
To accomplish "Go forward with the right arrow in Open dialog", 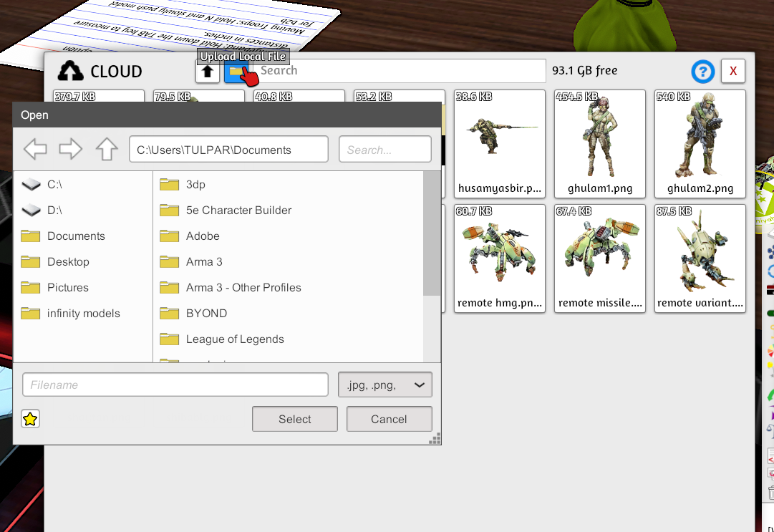I will (70, 149).
